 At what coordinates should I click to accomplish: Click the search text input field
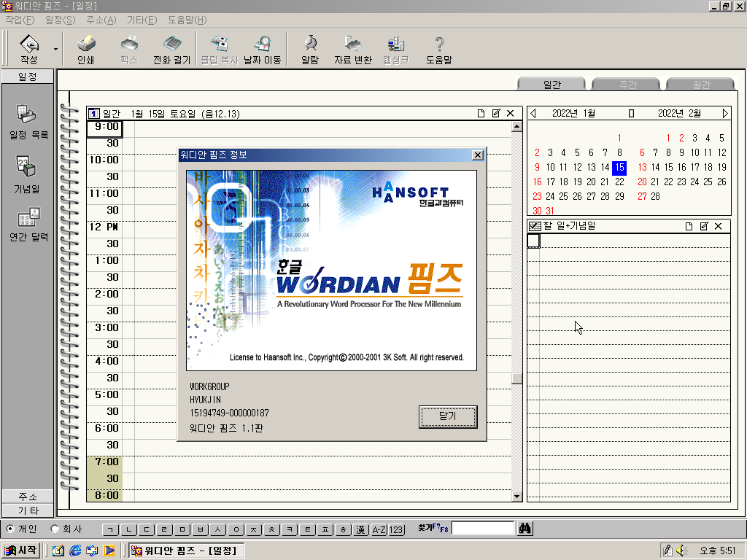click(x=483, y=528)
